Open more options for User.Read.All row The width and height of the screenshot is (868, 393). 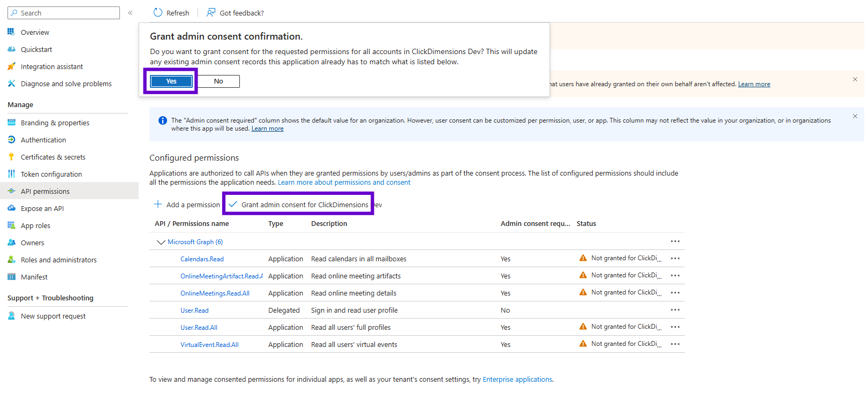click(675, 327)
